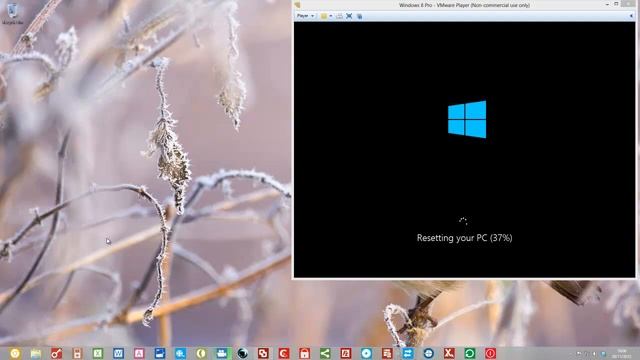The image size is (640, 360).
Task: Expand the power options arrow beside the yellow icon
Action: point(331,16)
